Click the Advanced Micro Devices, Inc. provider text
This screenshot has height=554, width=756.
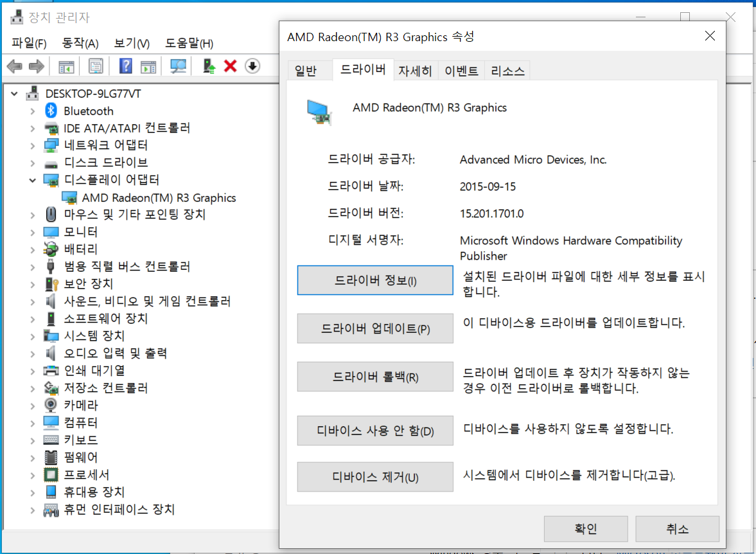(x=532, y=160)
